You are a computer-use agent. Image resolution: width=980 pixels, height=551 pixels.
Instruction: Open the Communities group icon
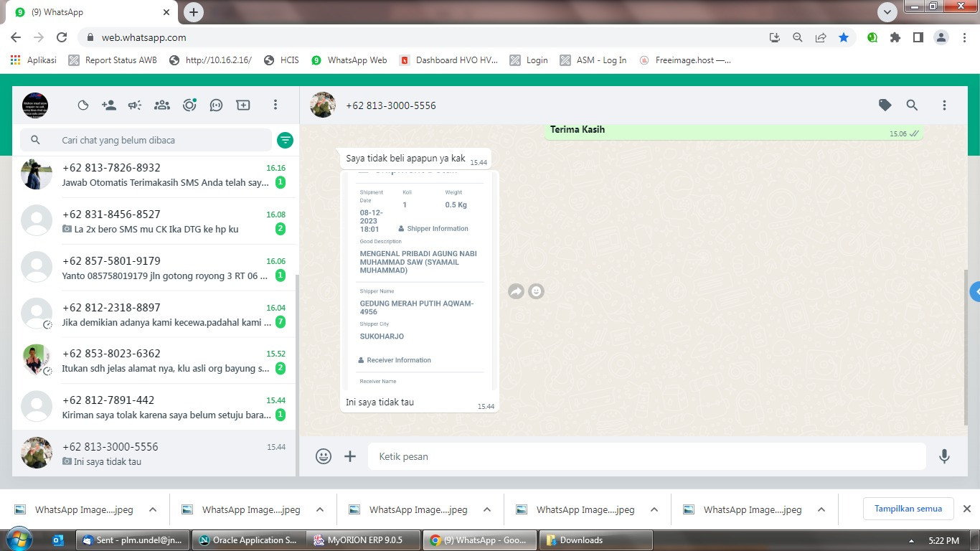[x=162, y=105]
